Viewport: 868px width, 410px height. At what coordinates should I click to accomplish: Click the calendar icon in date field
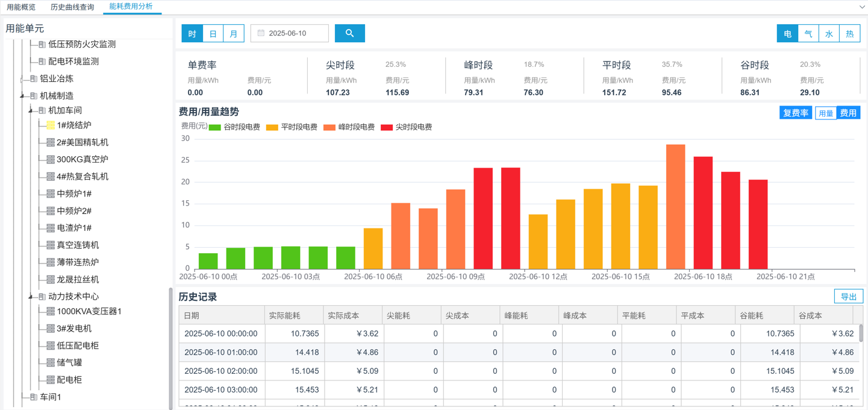[x=261, y=33]
